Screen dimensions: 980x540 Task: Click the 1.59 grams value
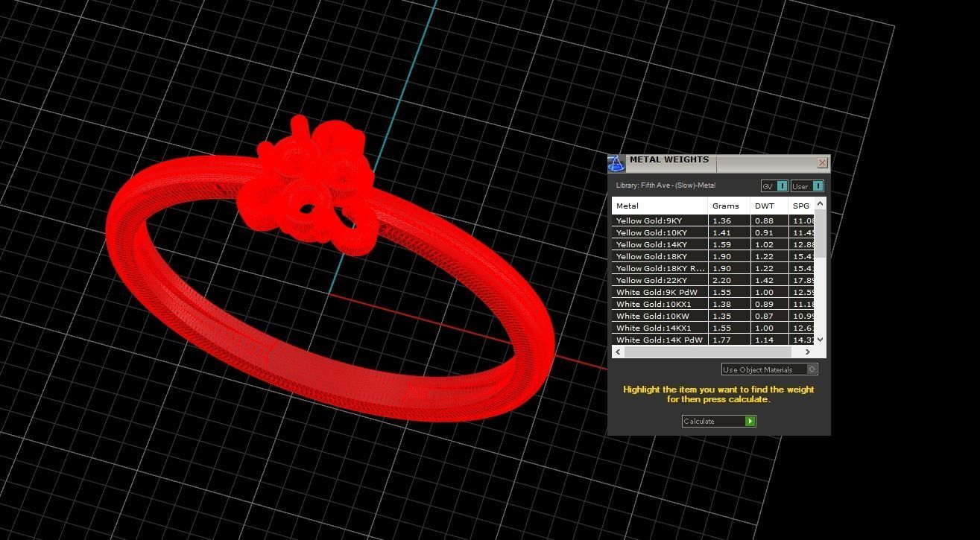pos(721,245)
